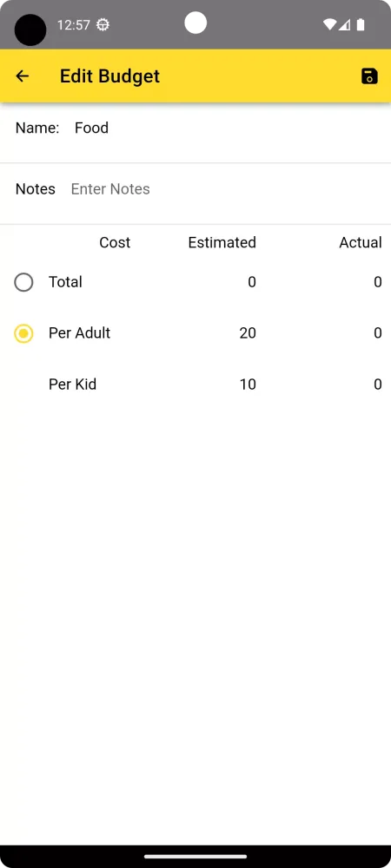Tap the clock showing 12:57
Image resolution: width=391 pixels, height=868 pixels.
74,24
